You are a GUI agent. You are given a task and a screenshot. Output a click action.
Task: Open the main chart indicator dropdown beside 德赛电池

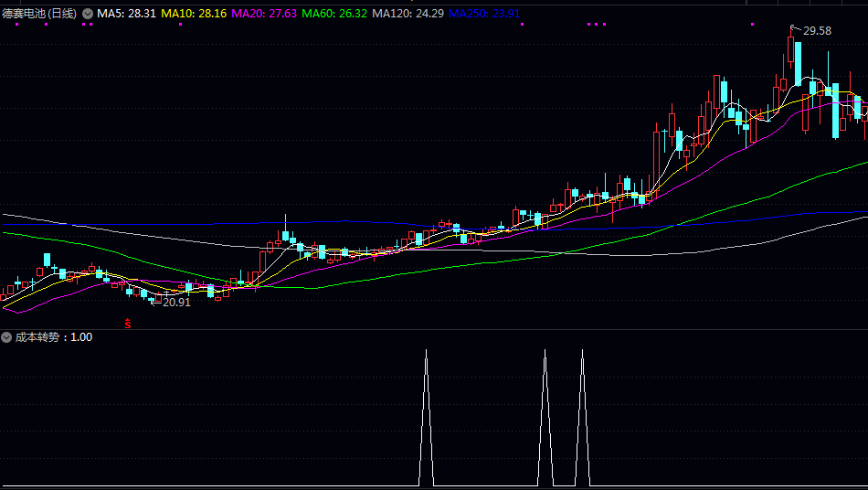88,14
